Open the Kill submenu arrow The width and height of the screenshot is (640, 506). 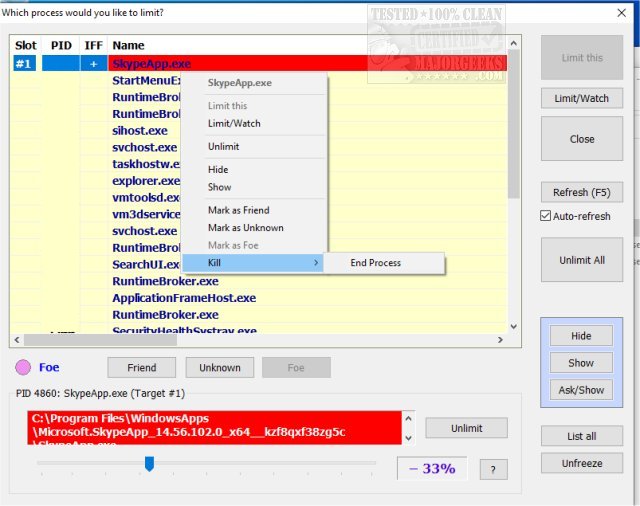[316, 263]
